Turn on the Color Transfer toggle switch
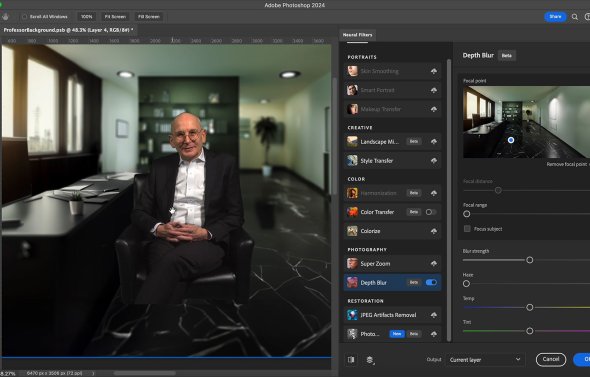The width and height of the screenshot is (590, 377). point(431,212)
